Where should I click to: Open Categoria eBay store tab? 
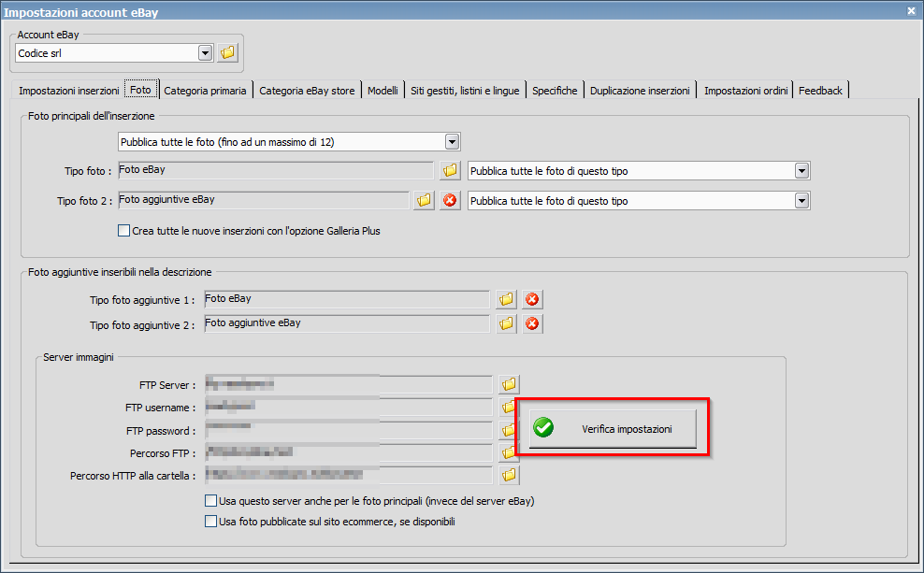pyautogui.click(x=307, y=91)
